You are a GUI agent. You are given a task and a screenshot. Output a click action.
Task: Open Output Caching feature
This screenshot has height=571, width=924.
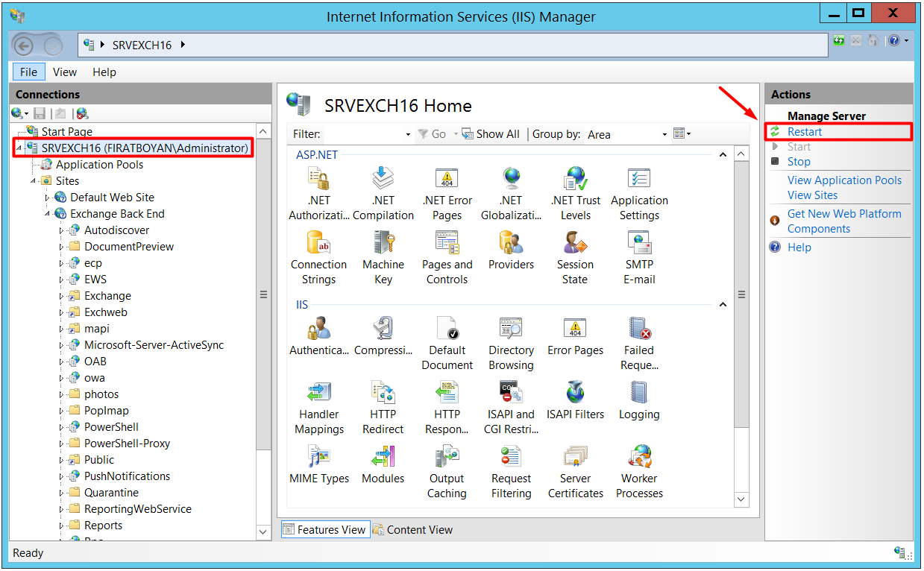(447, 470)
